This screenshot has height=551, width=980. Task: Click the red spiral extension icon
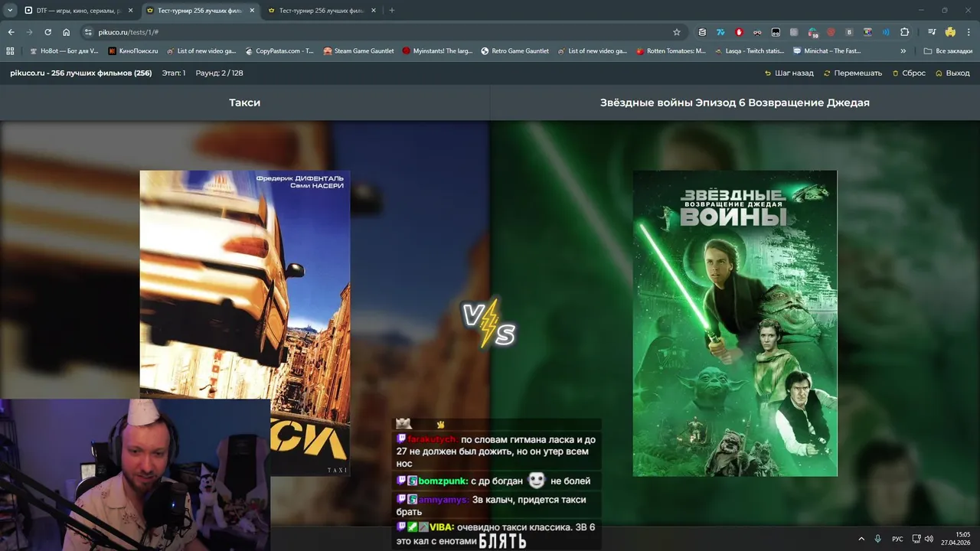coord(831,32)
